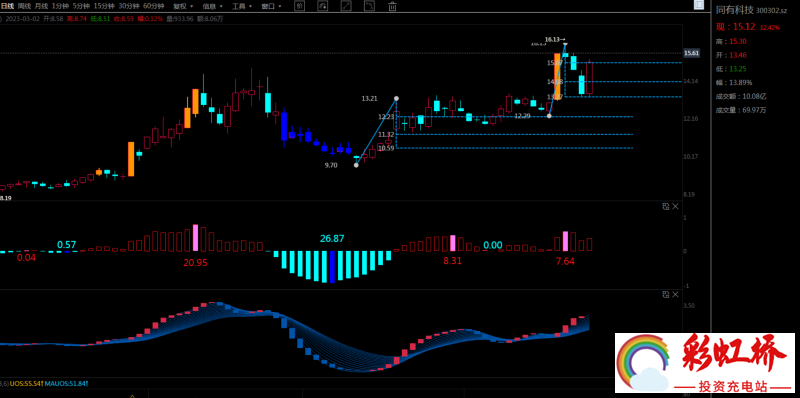Click the settings icon of histogram indicator panel
Screen dimensions: 800x398
[x=665, y=206]
